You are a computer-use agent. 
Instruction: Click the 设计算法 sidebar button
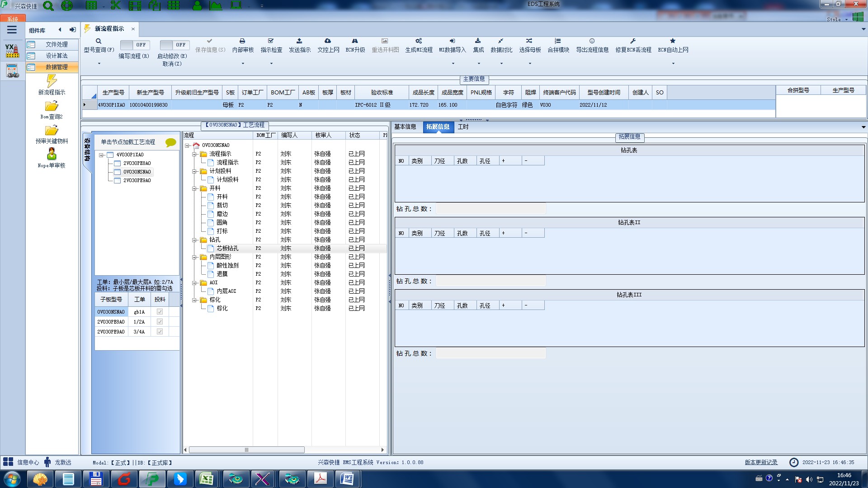[56, 56]
